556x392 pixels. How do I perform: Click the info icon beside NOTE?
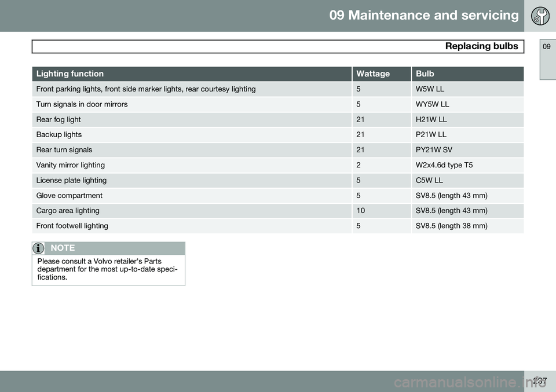point(38,248)
